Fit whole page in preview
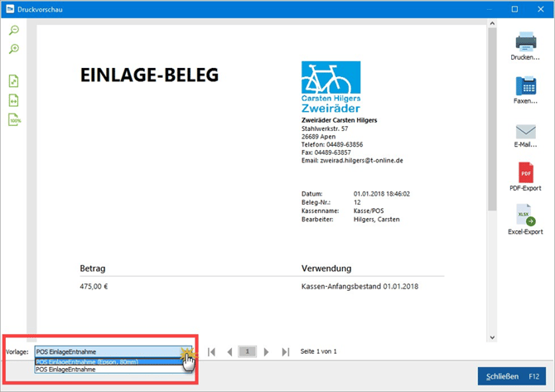Viewport: 555px width, 392px height. click(x=14, y=81)
